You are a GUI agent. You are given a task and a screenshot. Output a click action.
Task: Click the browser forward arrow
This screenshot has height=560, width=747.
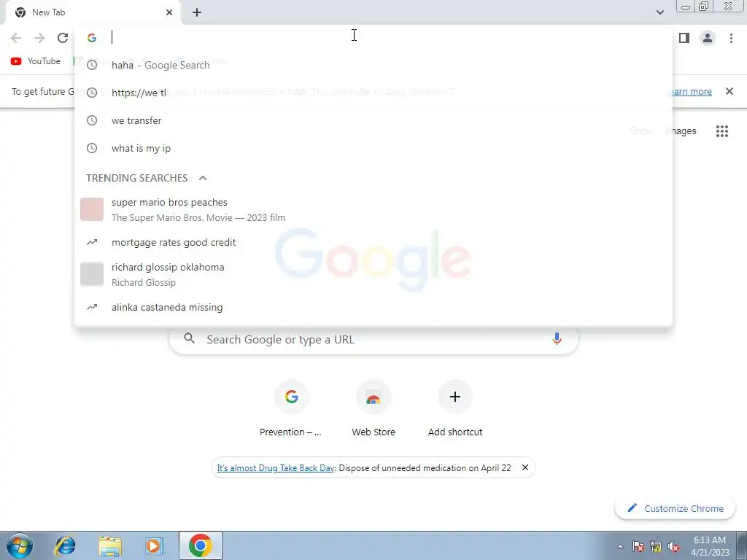point(39,38)
